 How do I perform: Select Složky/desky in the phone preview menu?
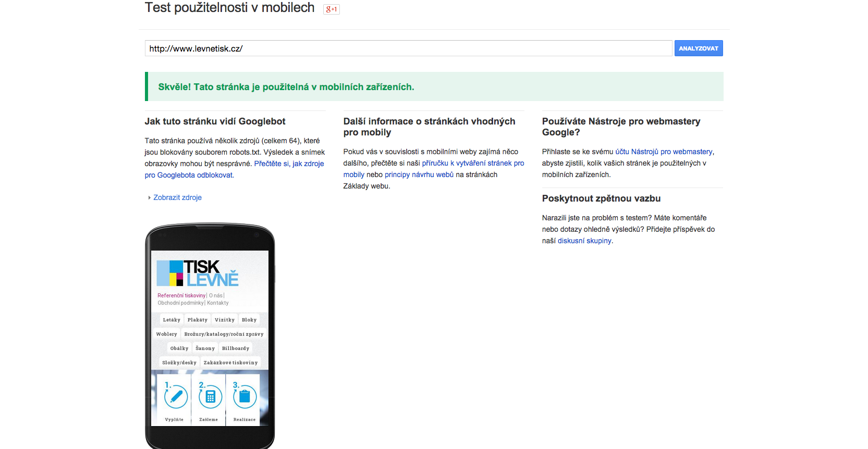tap(179, 363)
